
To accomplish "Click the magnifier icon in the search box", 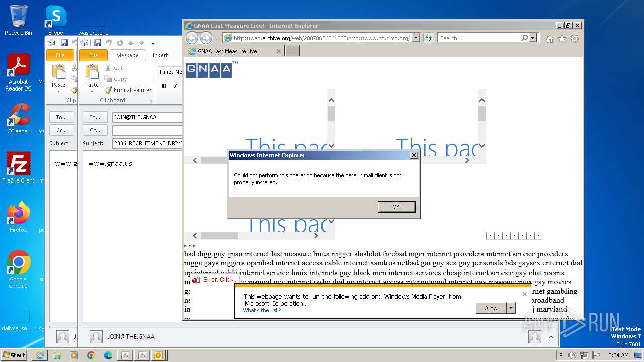I will click(525, 38).
